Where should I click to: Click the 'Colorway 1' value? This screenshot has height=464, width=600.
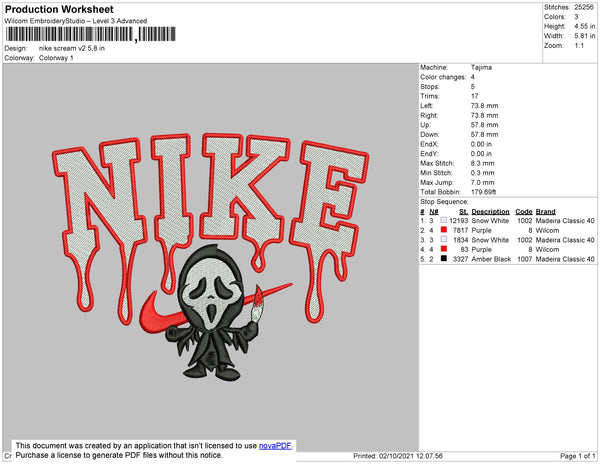[x=56, y=58]
